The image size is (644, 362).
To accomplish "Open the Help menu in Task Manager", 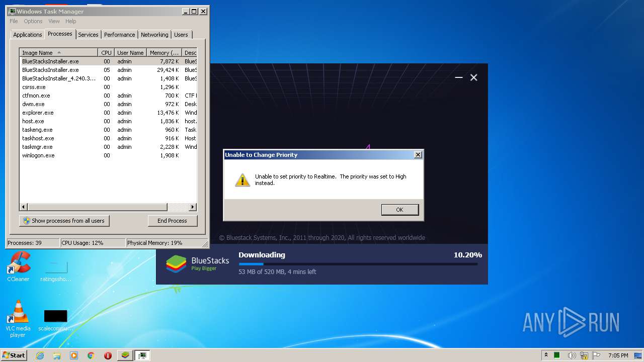I will [x=71, y=21].
